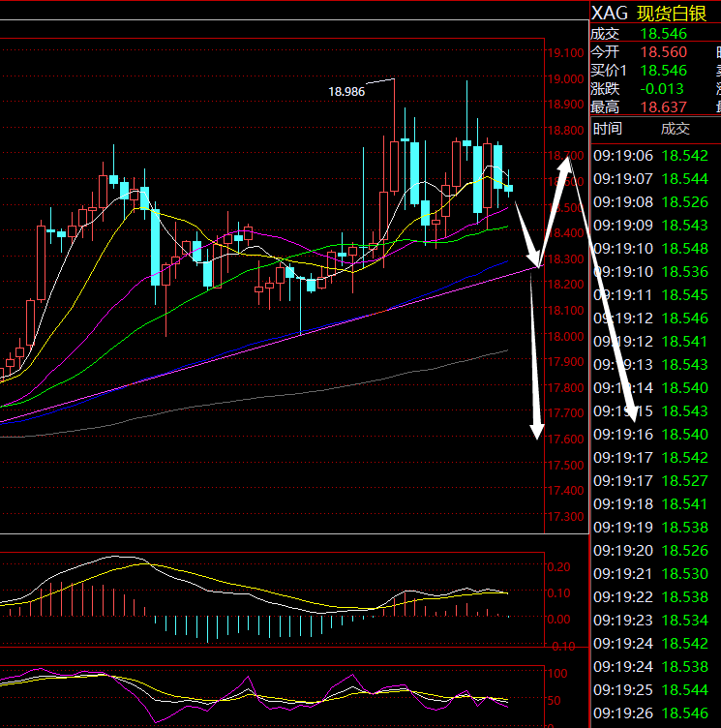This screenshot has width=721, height=728.
Task: Click the 09:19:10 tick priced 18.548
Action: 651,249
